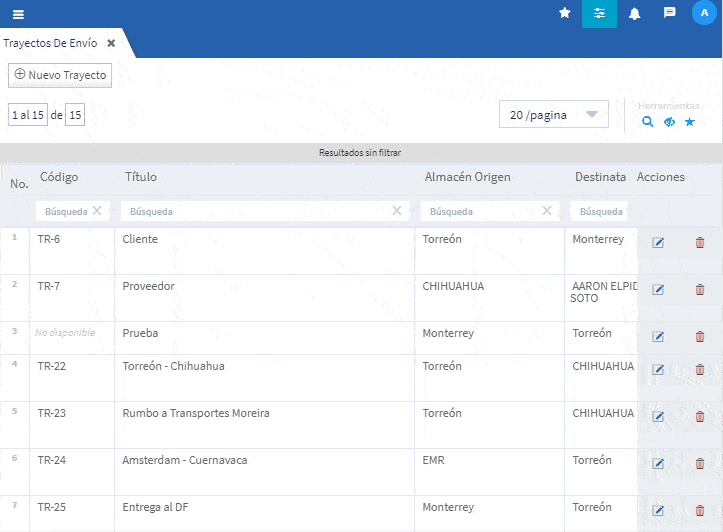Click the 'Resultados sin filtrar' bar
Screen dimensions: 723x532
click(361, 153)
